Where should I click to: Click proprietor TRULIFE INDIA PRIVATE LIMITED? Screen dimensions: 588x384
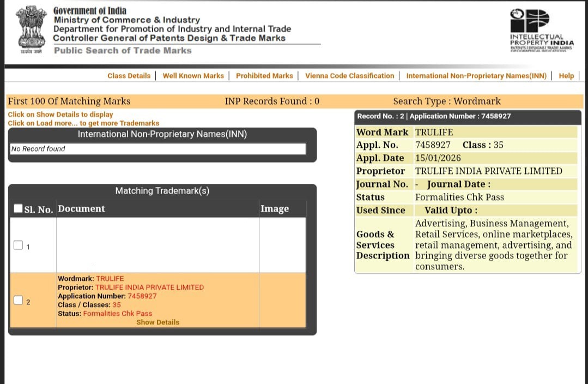[150, 287]
